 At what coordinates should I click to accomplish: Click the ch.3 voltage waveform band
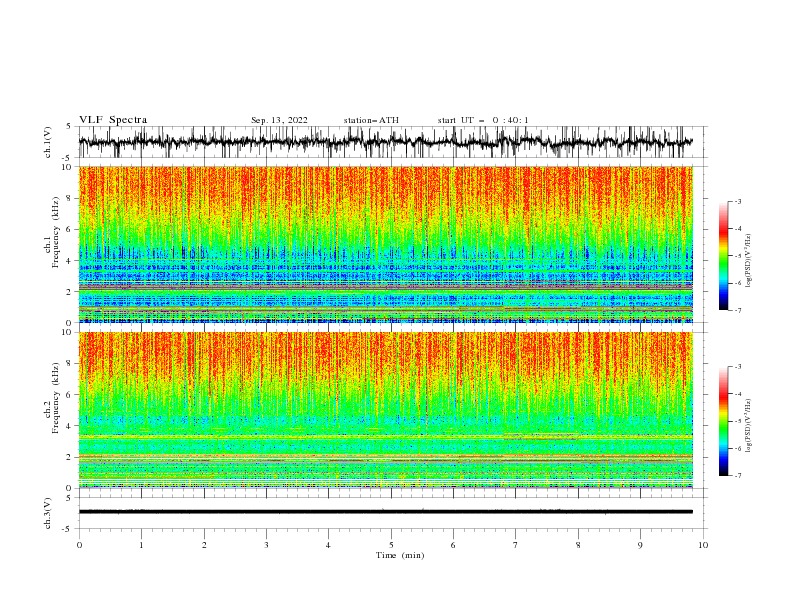(385, 512)
